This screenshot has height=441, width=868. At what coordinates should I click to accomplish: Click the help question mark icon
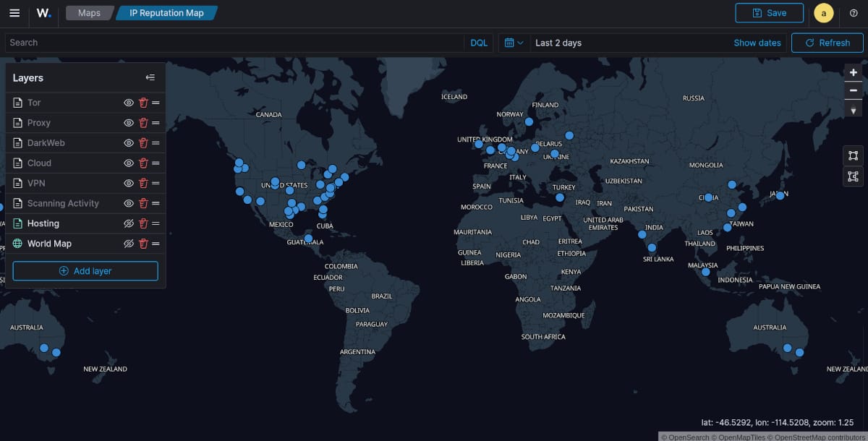(854, 13)
